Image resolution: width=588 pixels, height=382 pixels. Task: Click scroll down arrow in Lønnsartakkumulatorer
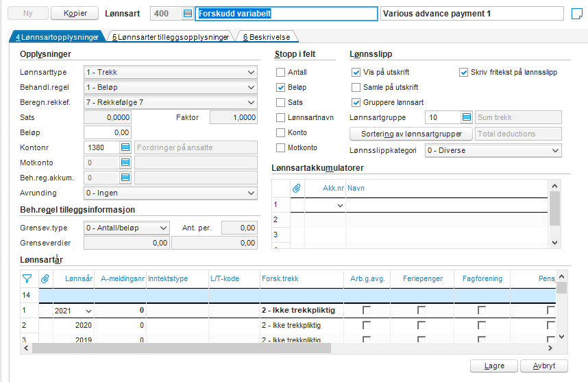[x=554, y=243]
